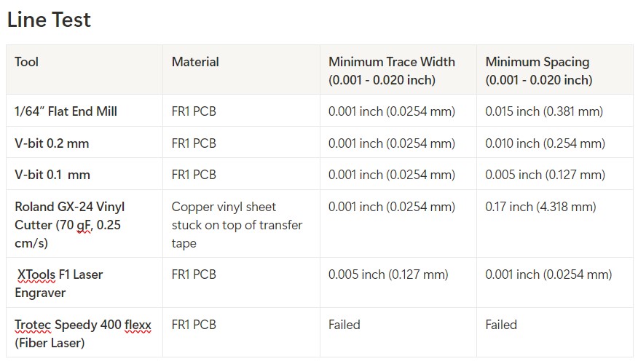Click the FR1 PCB cell in XTools row
The height and width of the screenshot is (364, 638).
241,282
